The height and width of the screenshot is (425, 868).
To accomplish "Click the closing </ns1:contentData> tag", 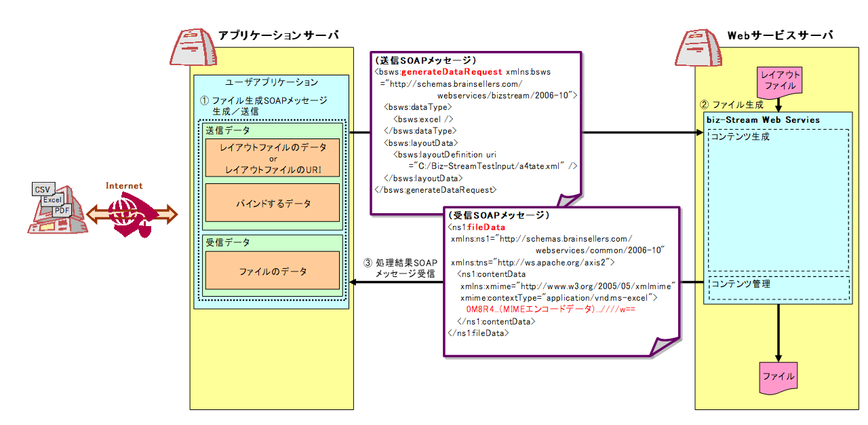I will 495,321.
